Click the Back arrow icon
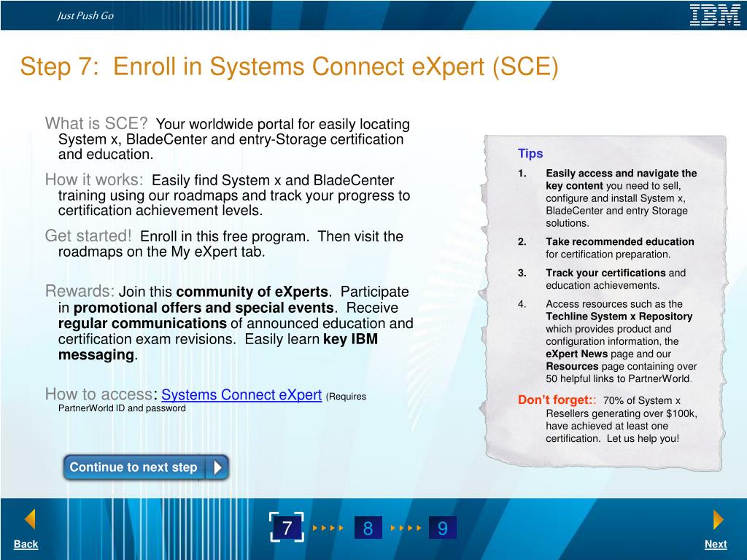 (30, 519)
